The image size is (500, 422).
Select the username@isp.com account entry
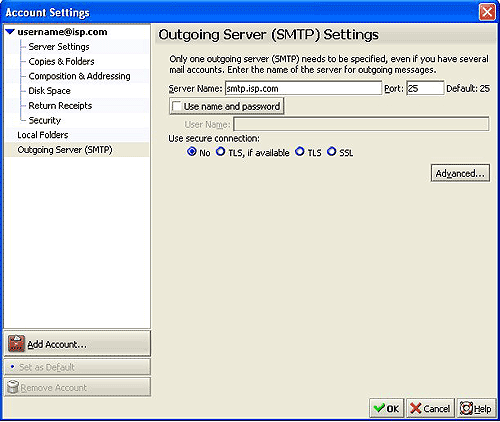pos(62,32)
